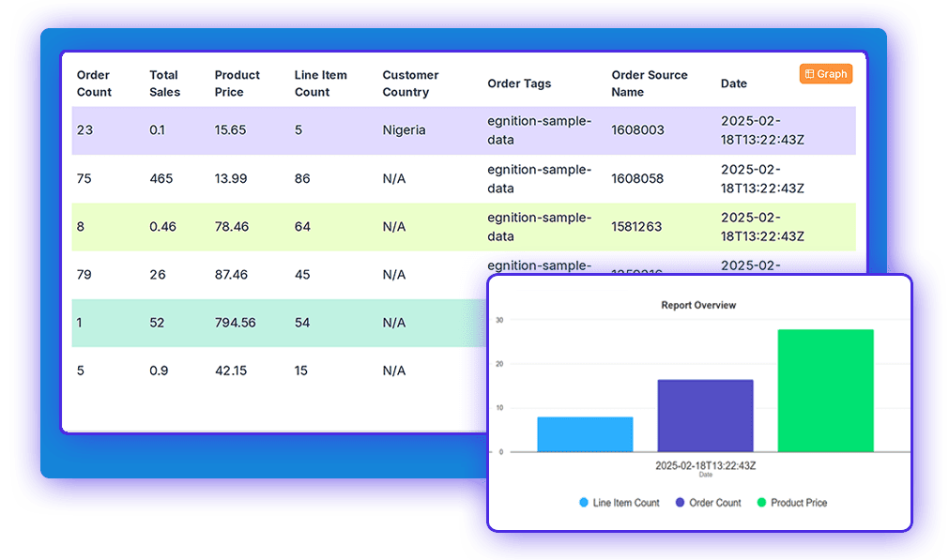The image size is (949, 560).
Task: Sort by the Date column header
Action: (733, 83)
